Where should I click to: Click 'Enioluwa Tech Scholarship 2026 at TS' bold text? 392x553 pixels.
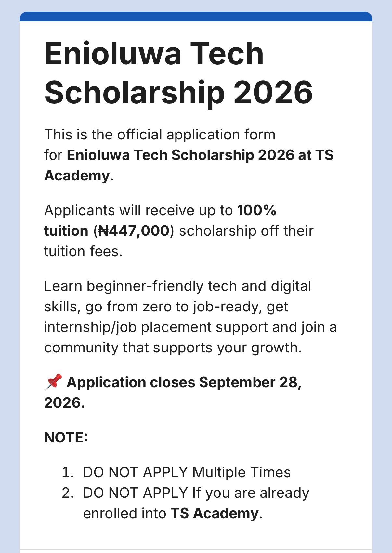coord(200,155)
